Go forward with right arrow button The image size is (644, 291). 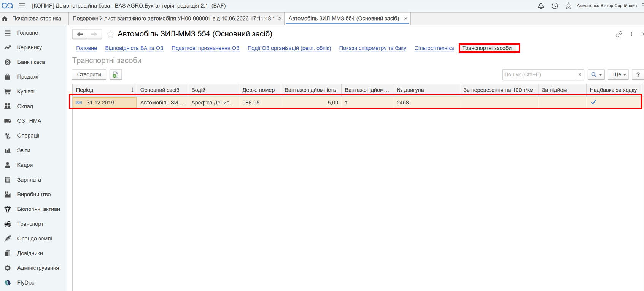94,34
